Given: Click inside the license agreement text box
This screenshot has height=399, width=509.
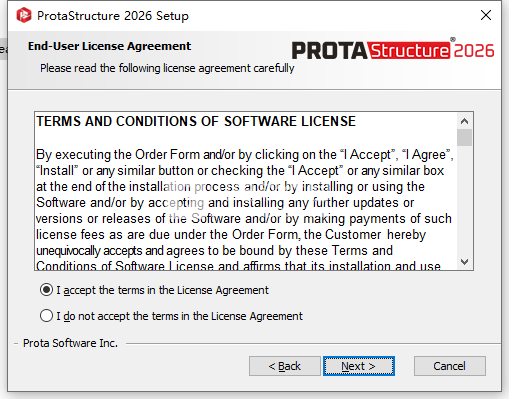Looking at the screenshot, I should [x=246, y=191].
